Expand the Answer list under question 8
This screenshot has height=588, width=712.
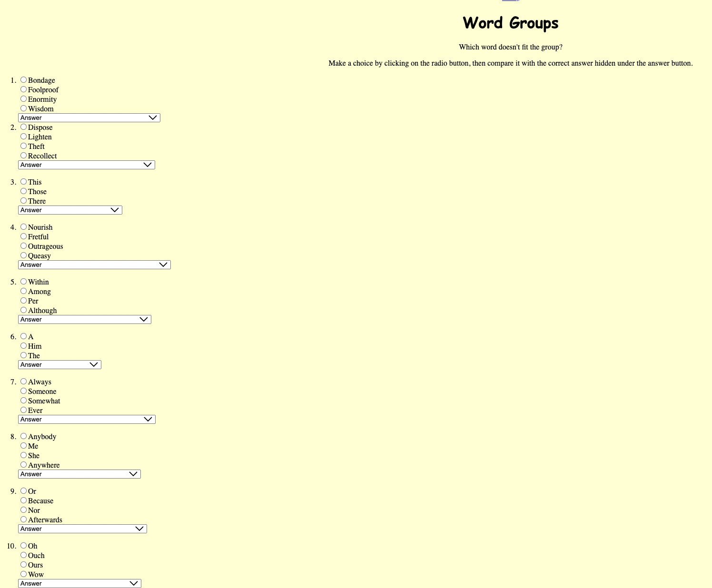pyautogui.click(x=79, y=474)
